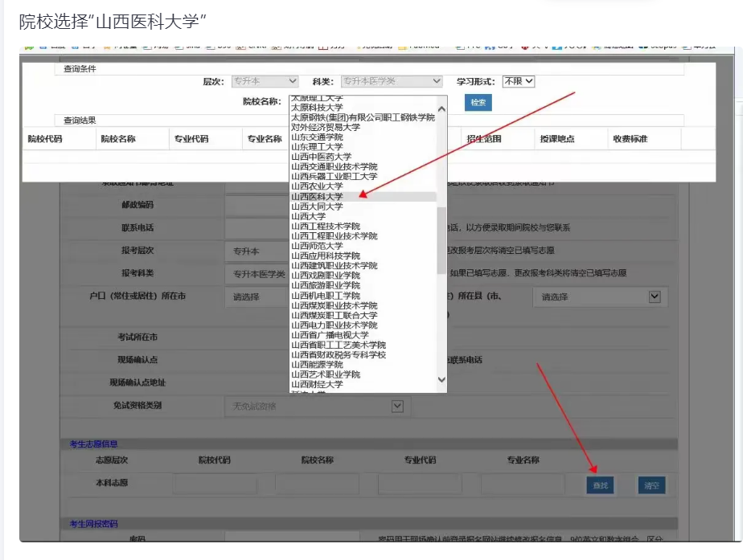Click the 院校代码 column header
Viewport: 751px width, 560px height.
click(x=45, y=139)
